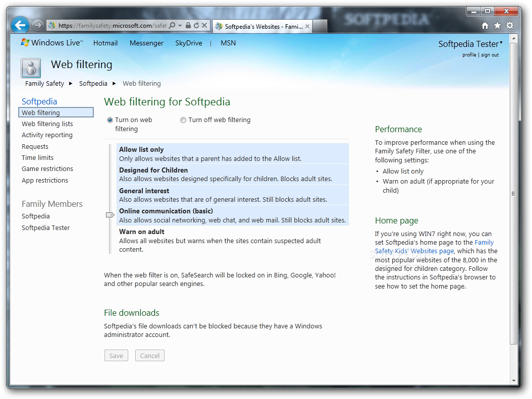
Task: Click the Stop loading X icon in address bar
Action: coord(204,25)
